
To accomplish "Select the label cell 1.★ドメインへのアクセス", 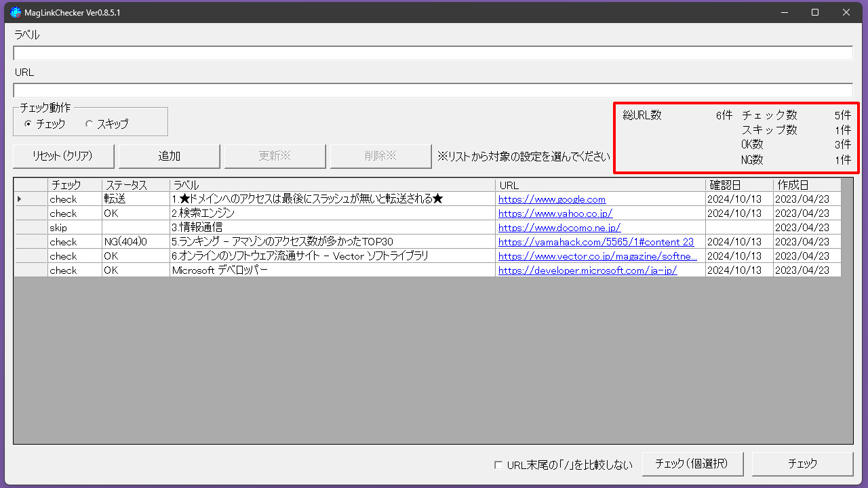I will pyautogui.click(x=332, y=199).
